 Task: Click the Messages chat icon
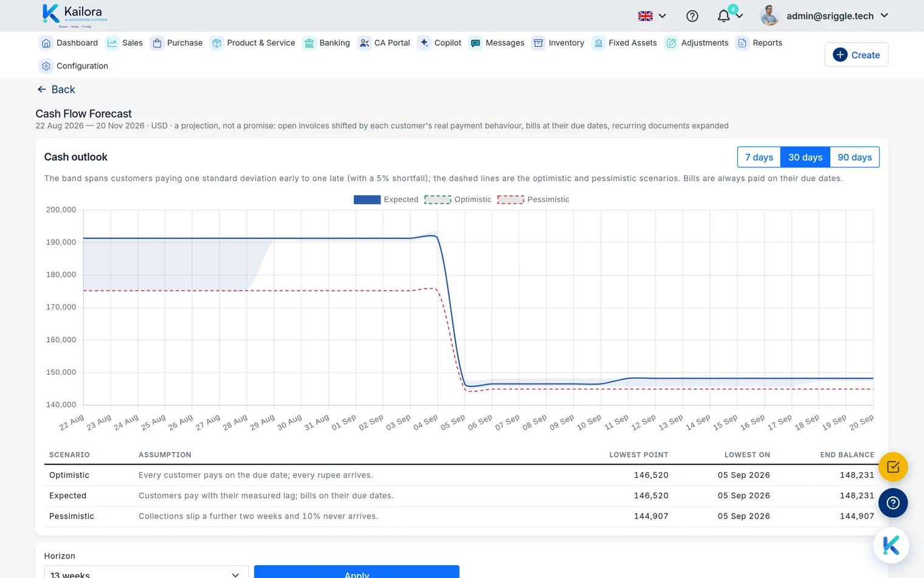click(x=475, y=43)
